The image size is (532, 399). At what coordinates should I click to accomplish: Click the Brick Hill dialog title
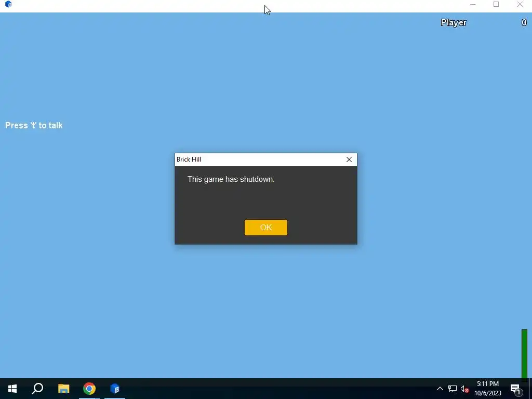point(189,159)
